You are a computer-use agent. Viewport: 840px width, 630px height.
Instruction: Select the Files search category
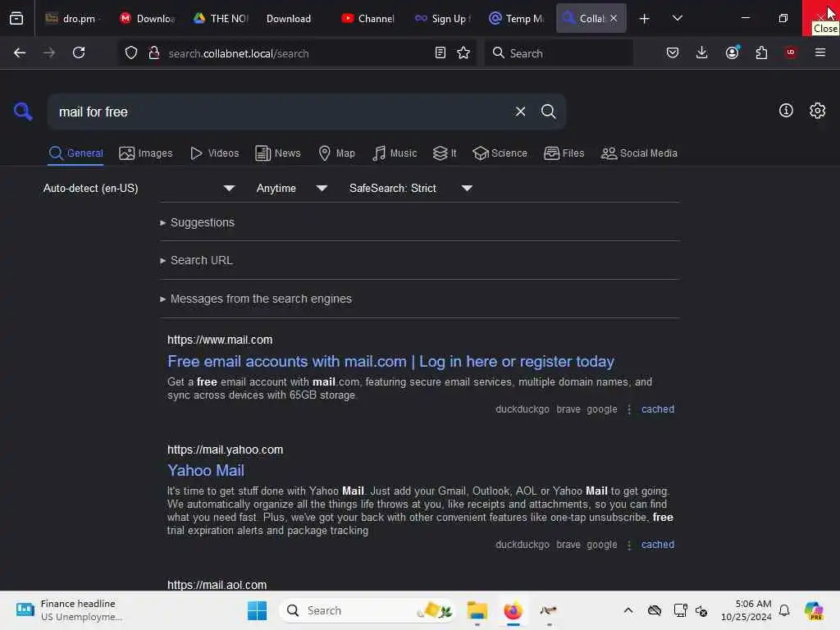click(564, 153)
